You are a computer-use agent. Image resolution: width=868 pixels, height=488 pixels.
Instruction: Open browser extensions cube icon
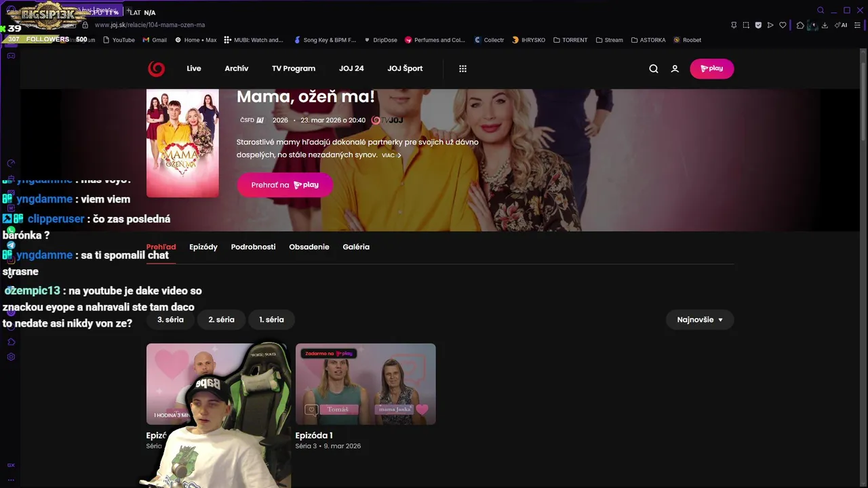point(800,25)
